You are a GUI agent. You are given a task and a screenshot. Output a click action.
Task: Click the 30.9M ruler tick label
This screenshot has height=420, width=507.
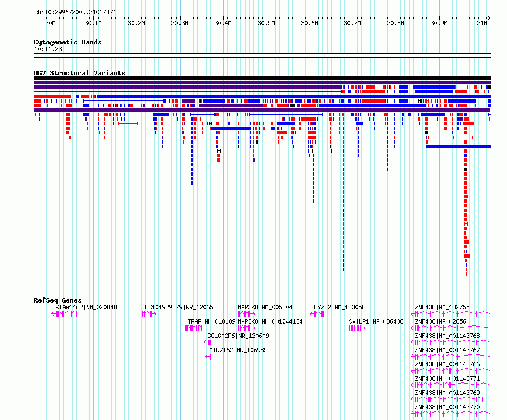click(439, 23)
